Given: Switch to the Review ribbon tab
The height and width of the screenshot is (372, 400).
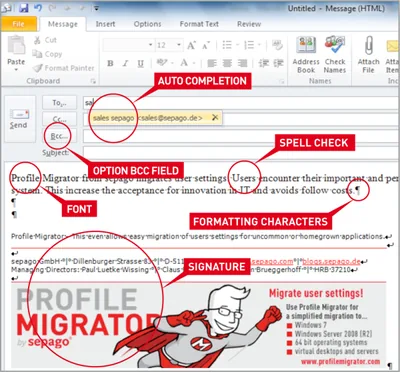Looking at the screenshot, I should tap(249, 24).
